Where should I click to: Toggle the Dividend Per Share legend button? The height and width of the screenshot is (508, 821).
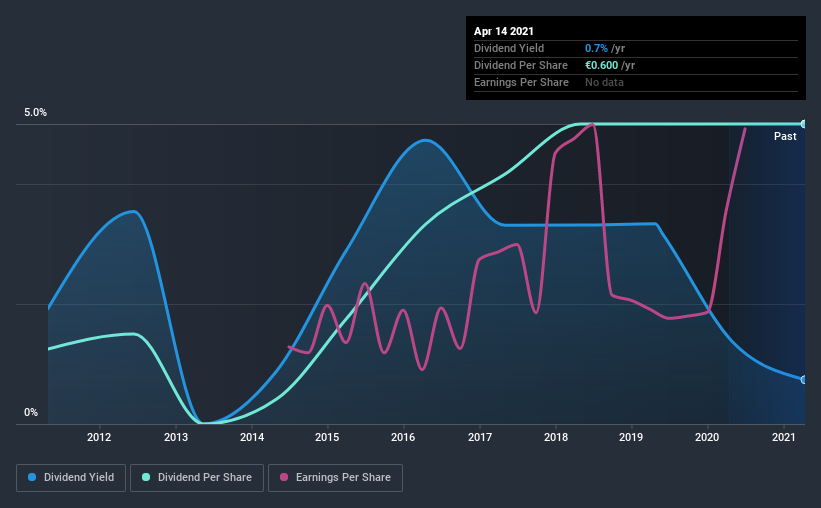click(x=197, y=478)
